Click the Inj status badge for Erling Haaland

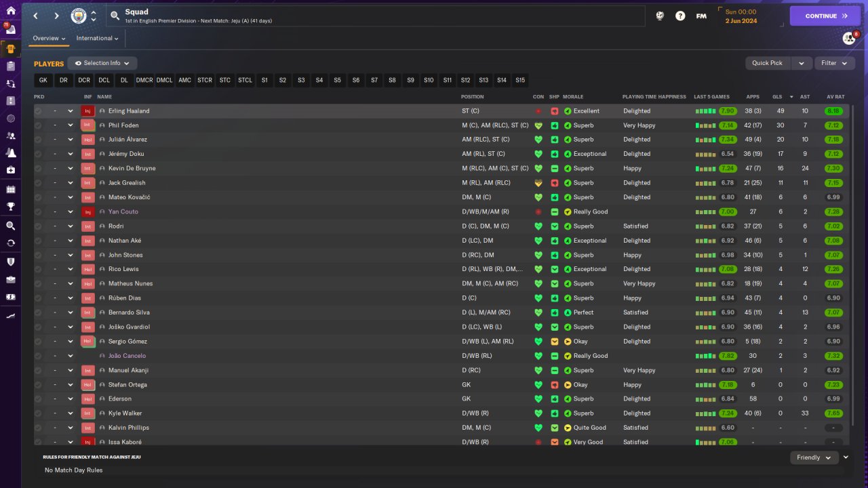(x=87, y=111)
